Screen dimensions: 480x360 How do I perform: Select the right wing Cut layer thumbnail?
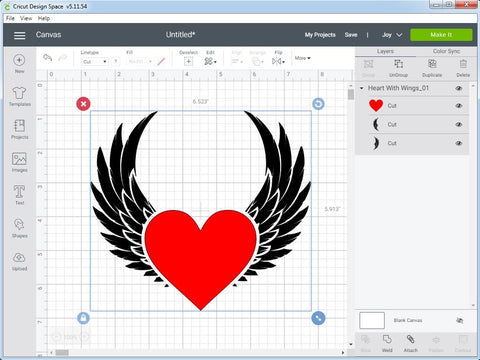click(376, 143)
